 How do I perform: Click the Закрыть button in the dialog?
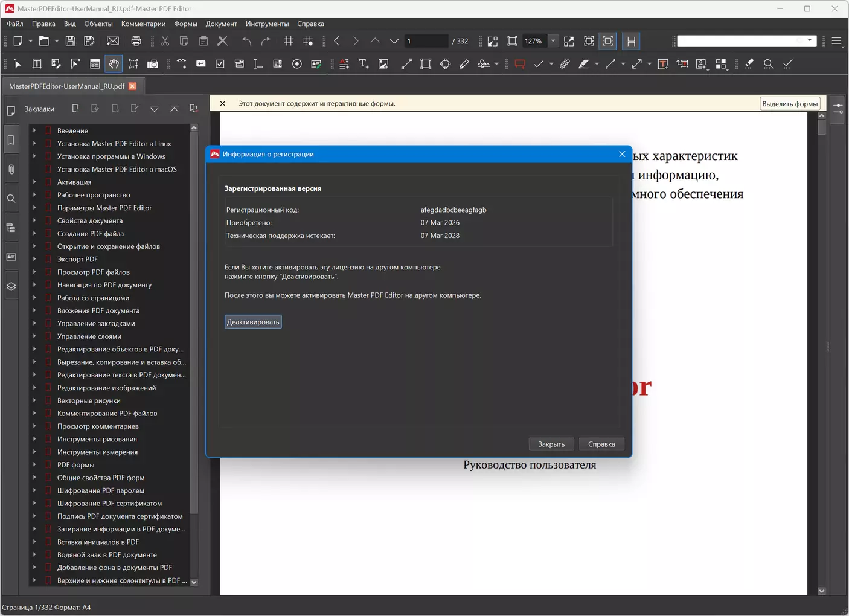point(551,444)
